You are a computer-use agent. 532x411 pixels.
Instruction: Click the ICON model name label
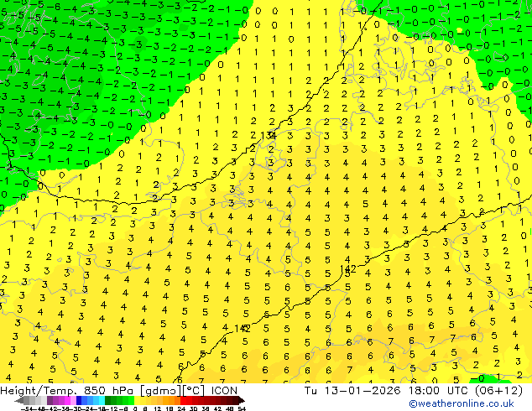pos(224,391)
